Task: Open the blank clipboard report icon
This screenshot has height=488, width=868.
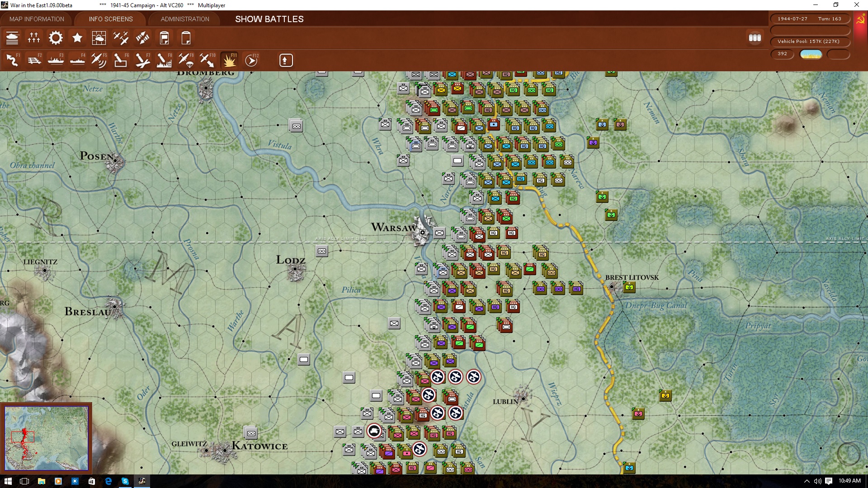Action: tap(186, 38)
